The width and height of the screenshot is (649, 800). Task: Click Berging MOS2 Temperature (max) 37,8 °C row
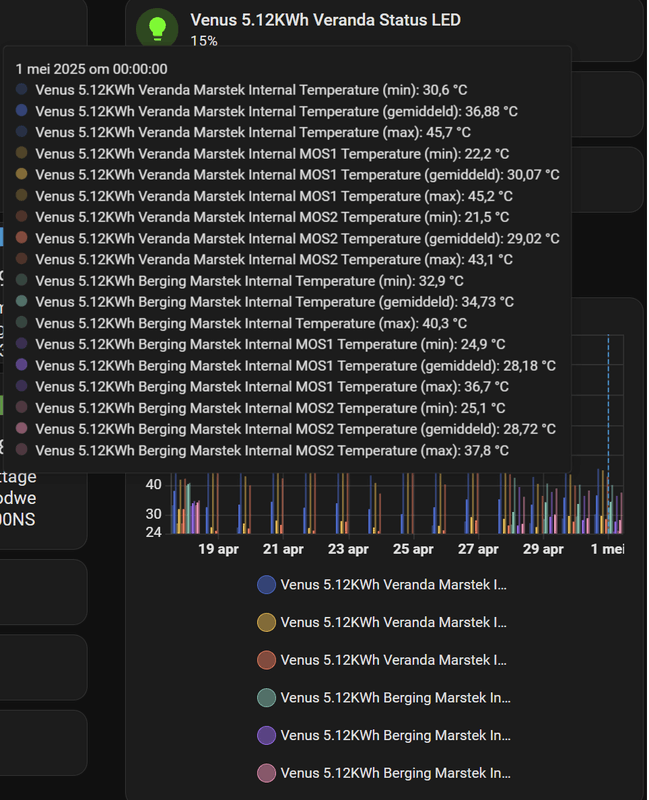coord(262,450)
